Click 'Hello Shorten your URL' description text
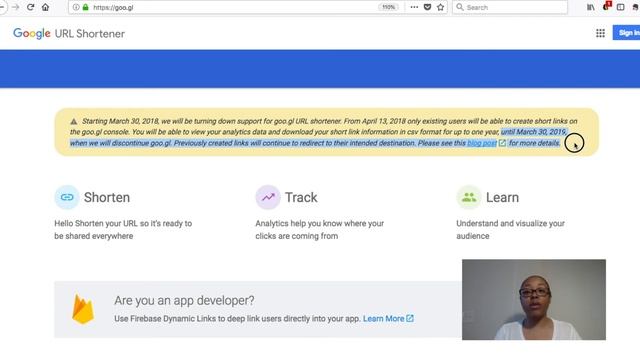 123,230
